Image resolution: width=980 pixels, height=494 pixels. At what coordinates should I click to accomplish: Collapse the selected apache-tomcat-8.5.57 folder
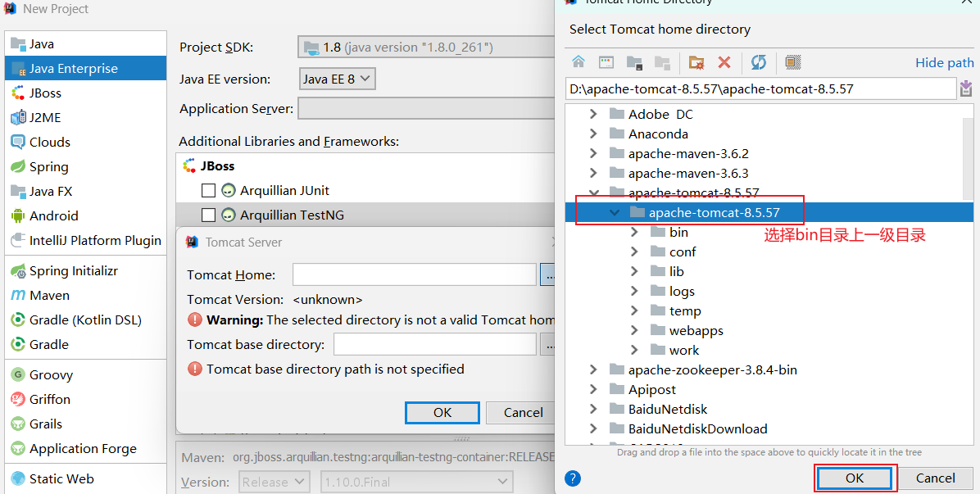pos(615,212)
